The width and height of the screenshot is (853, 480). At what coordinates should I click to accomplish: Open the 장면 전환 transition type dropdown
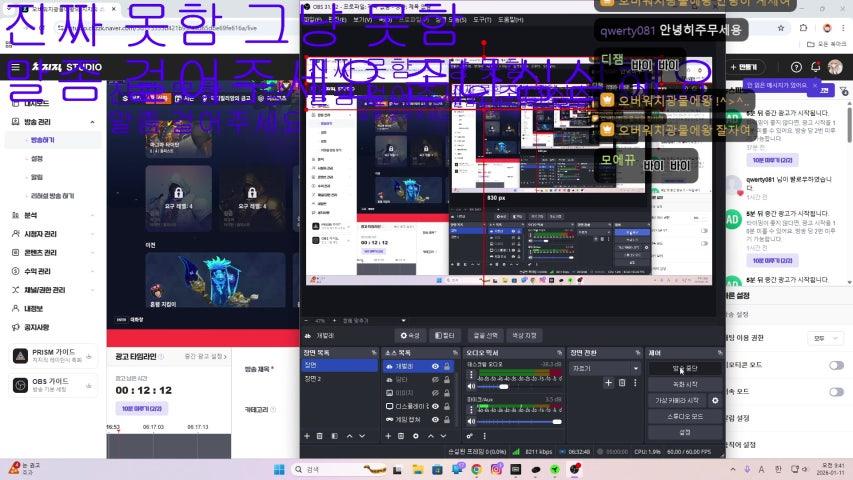click(x=603, y=368)
